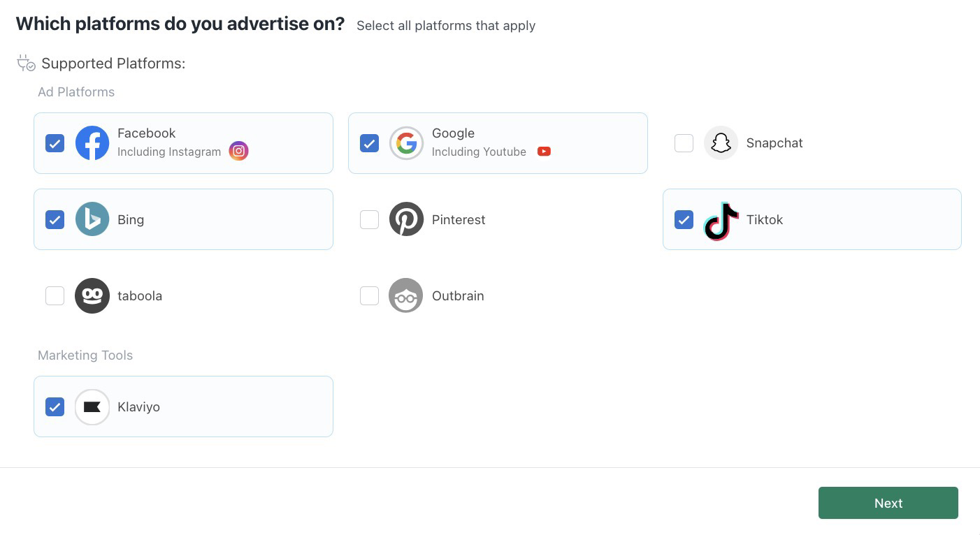Click the Snapchat ghost icon
980x535 pixels.
[x=721, y=143]
